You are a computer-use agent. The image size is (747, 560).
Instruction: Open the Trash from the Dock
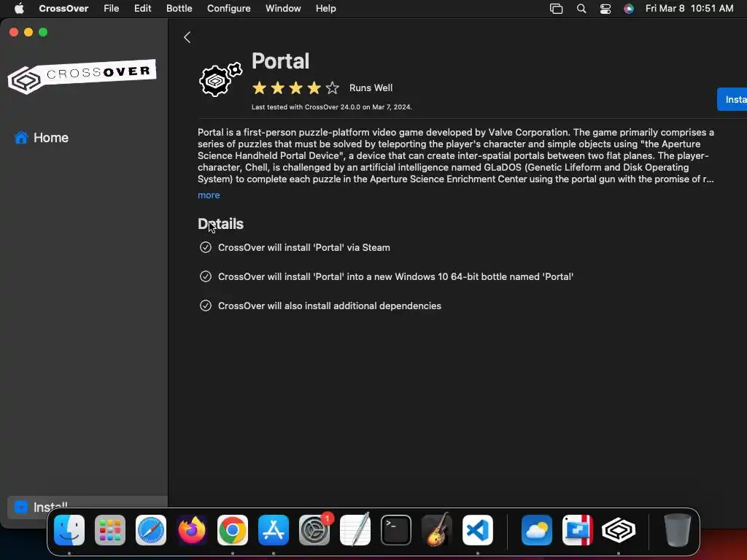pyautogui.click(x=678, y=529)
